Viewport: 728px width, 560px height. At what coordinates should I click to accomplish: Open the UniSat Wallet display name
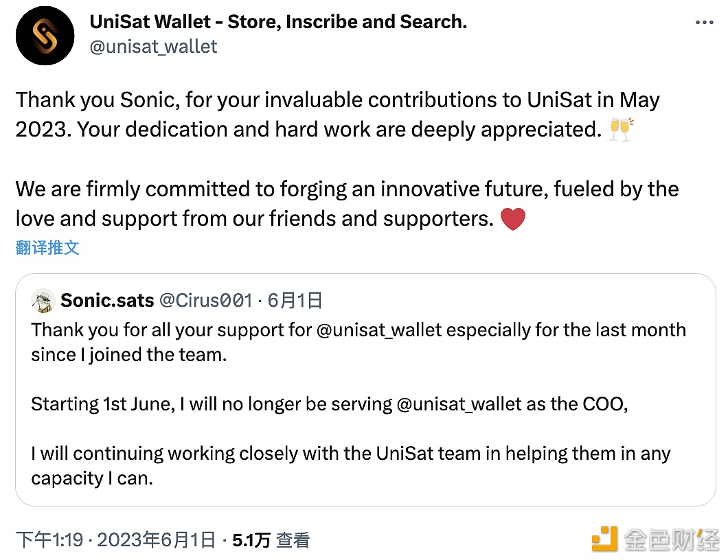278,22
